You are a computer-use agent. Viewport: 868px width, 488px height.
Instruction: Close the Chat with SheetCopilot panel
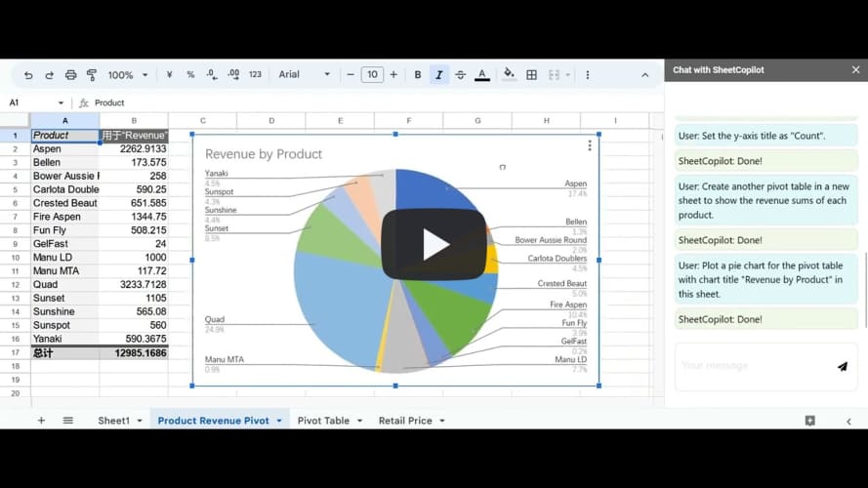[x=856, y=69]
